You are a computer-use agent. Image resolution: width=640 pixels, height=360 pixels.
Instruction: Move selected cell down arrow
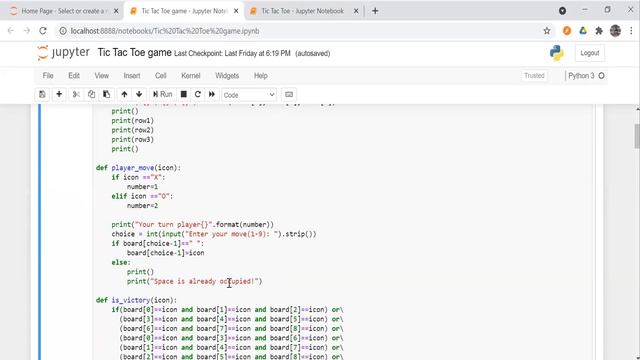click(139, 94)
